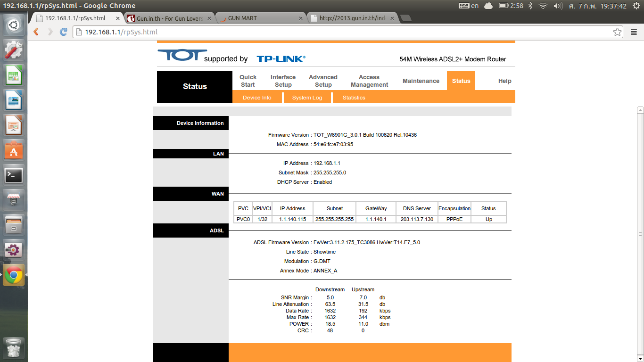
Task: Launch LibreOffice Writer from the dock
Action: coord(14,100)
